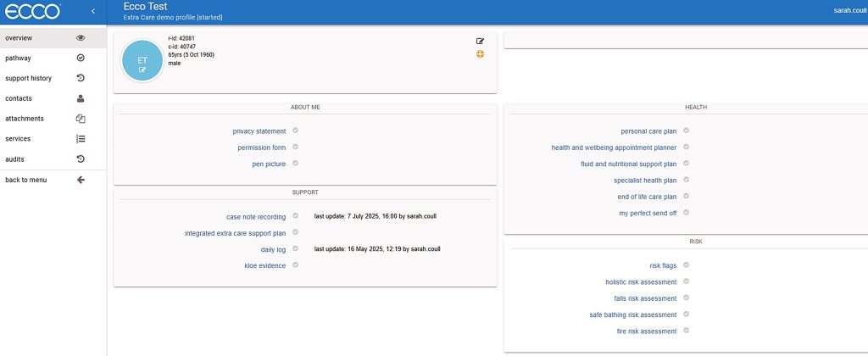This screenshot has height=356, width=868.
Task: Click the services list icon
Action: (x=81, y=139)
